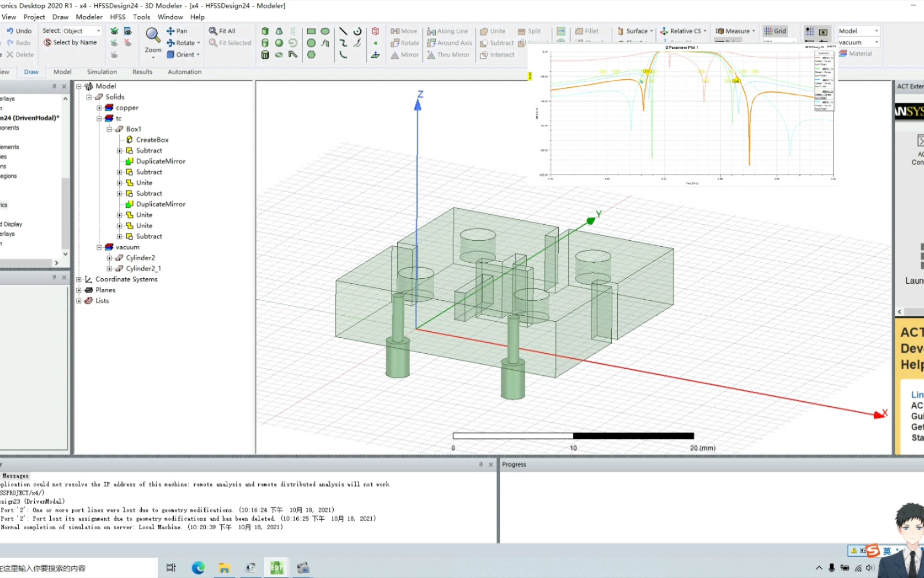Draw a box primitive icon
924x578 pixels.
(x=265, y=31)
